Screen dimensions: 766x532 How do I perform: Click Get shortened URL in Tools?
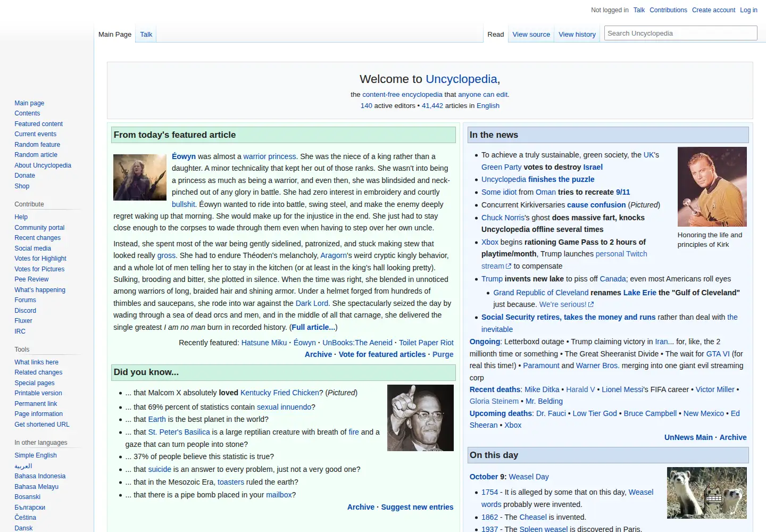[x=42, y=425]
